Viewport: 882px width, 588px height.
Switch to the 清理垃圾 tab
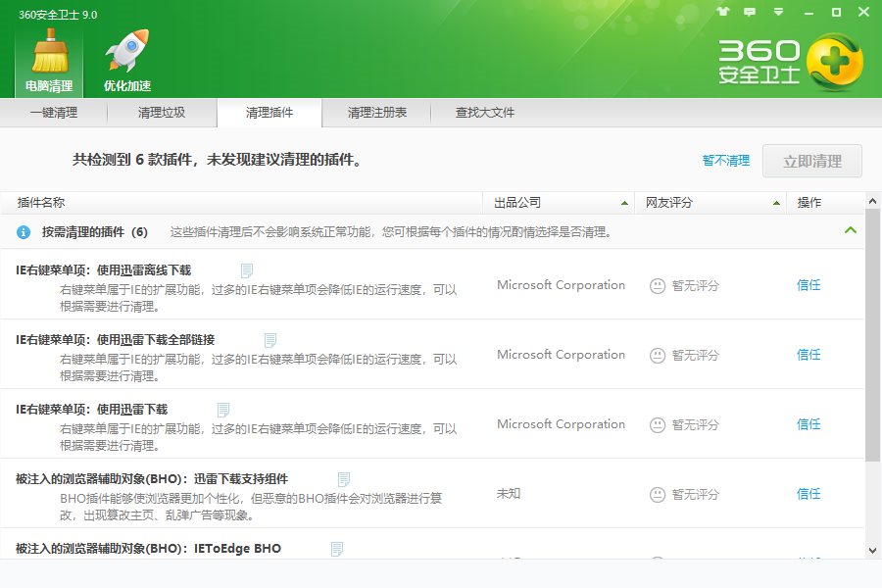pyautogui.click(x=162, y=113)
